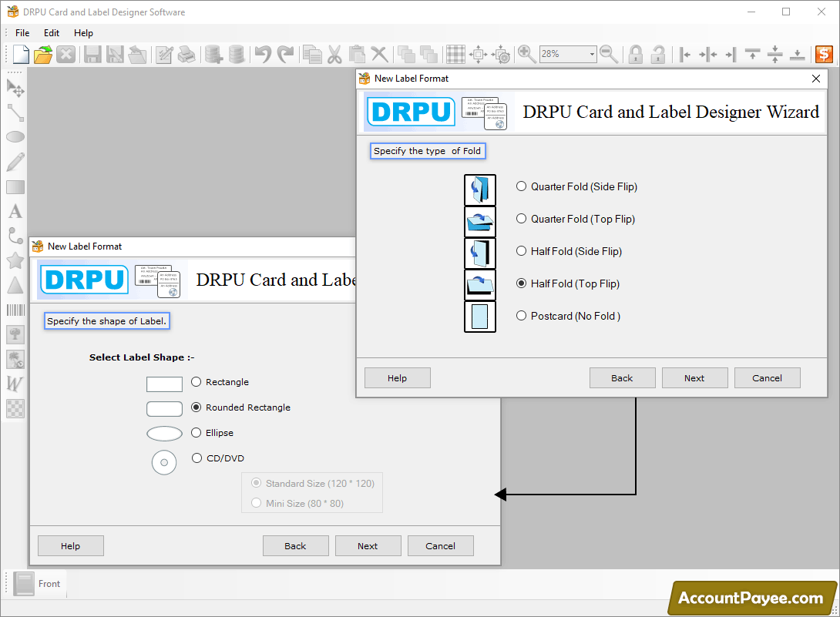This screenshot has width=840, height=617.
Task: Select the ellipse tool in sidebar
Action: coord(15,137)
